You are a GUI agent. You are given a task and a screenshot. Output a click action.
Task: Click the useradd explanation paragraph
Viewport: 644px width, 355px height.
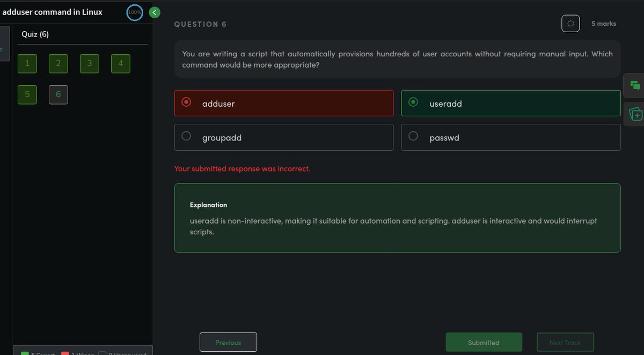(x=393, y=226)
